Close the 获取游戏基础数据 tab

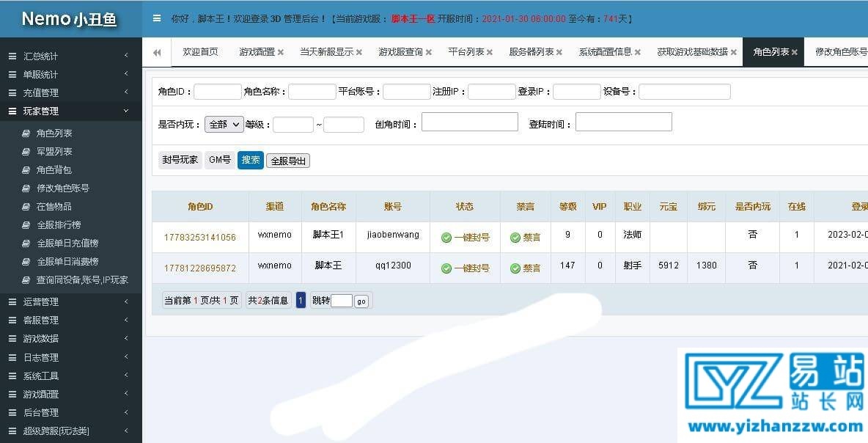click(x=734, y=52)
